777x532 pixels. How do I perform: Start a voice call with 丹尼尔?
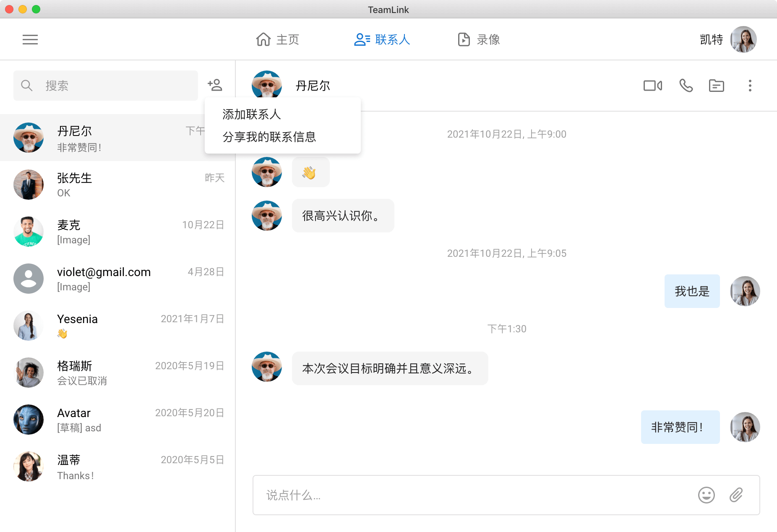coord(686,86)
